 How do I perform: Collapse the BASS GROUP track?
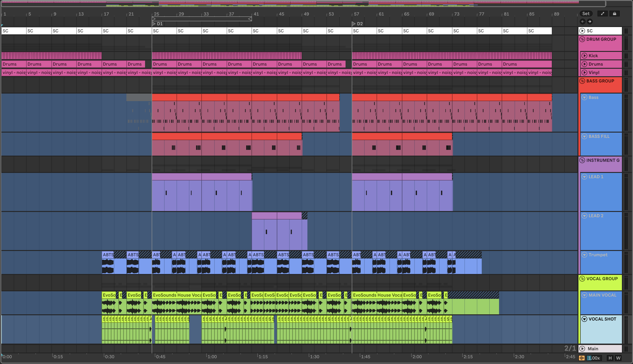click(x=582, y=81)
